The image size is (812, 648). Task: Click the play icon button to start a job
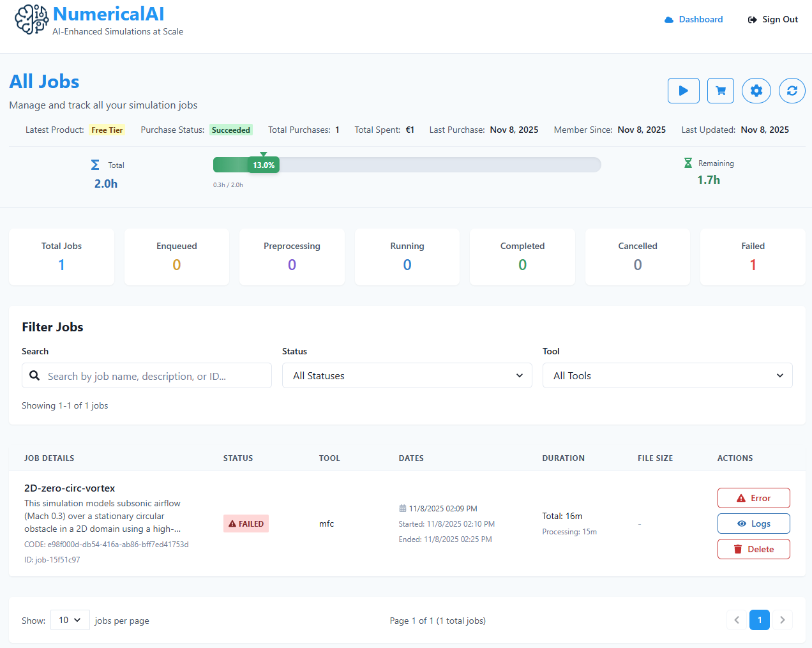click(x=684, y=91)
